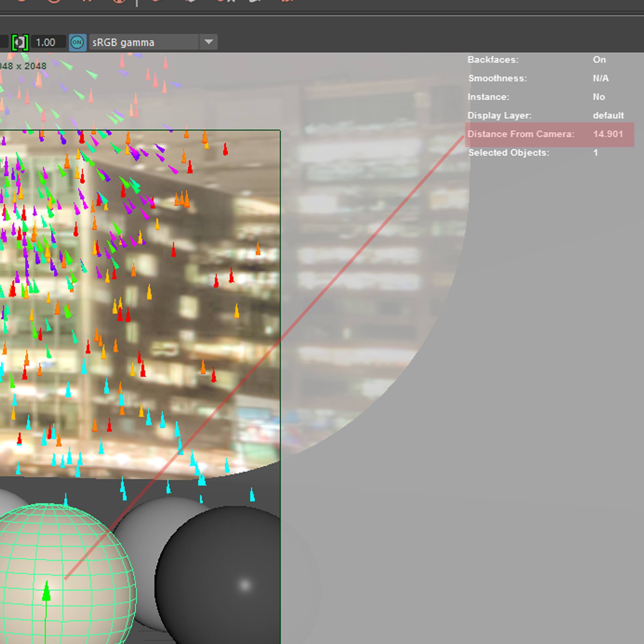Click the Selected Objects HUD label
644x644 pixels.
tap(508, 153)
